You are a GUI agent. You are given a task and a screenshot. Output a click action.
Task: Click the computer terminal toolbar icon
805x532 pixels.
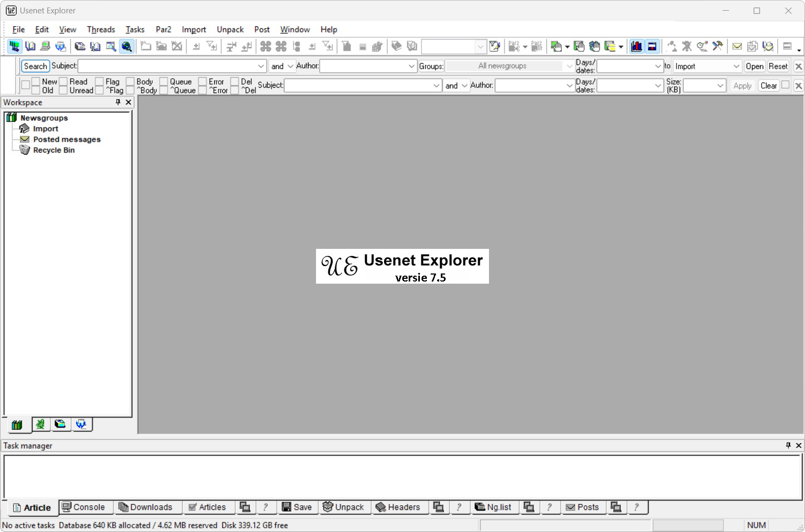[x=46, y=46]
